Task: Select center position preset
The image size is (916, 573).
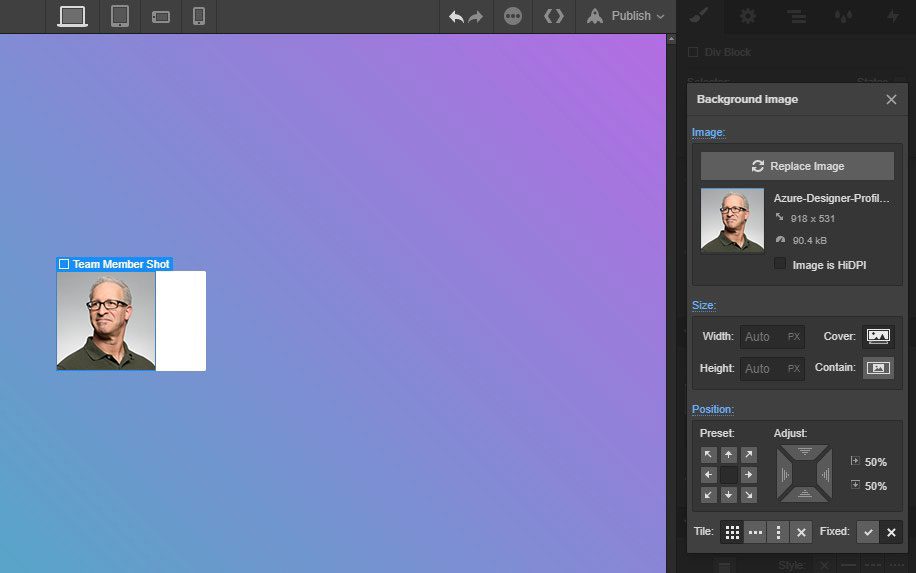Action: [x=728, y=475]
